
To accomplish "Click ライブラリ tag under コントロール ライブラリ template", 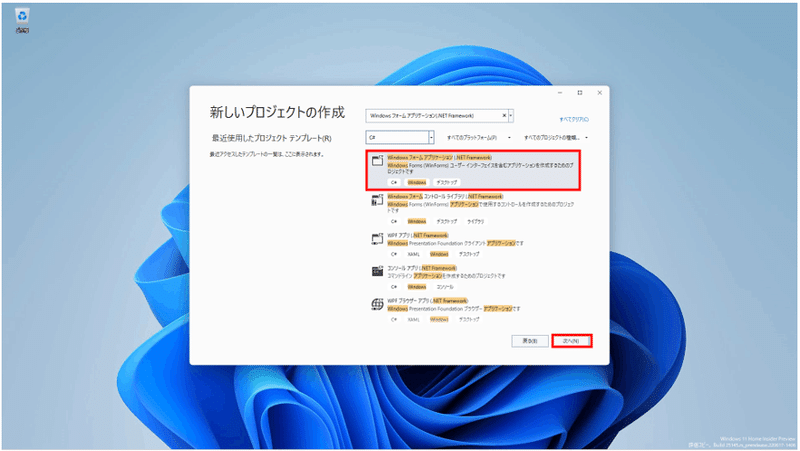I will pyautogui.click(x=475, y=221).
